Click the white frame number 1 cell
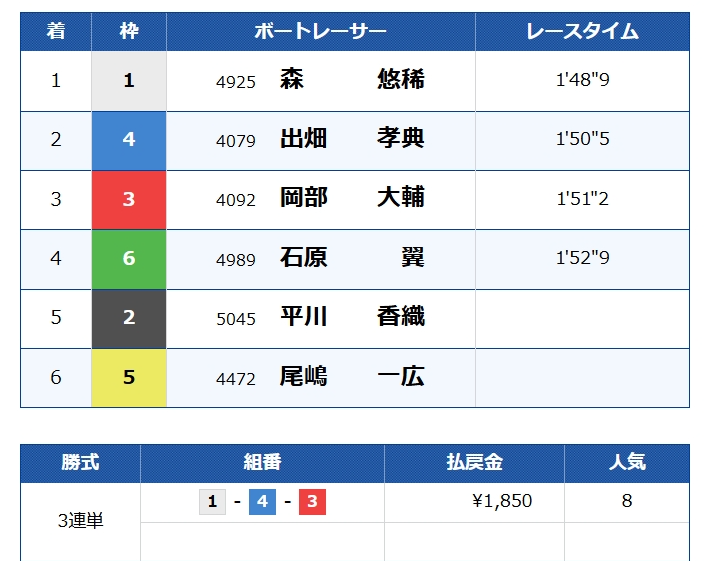The height and width of the screenshot is (561, 705). tap(129, 81)
